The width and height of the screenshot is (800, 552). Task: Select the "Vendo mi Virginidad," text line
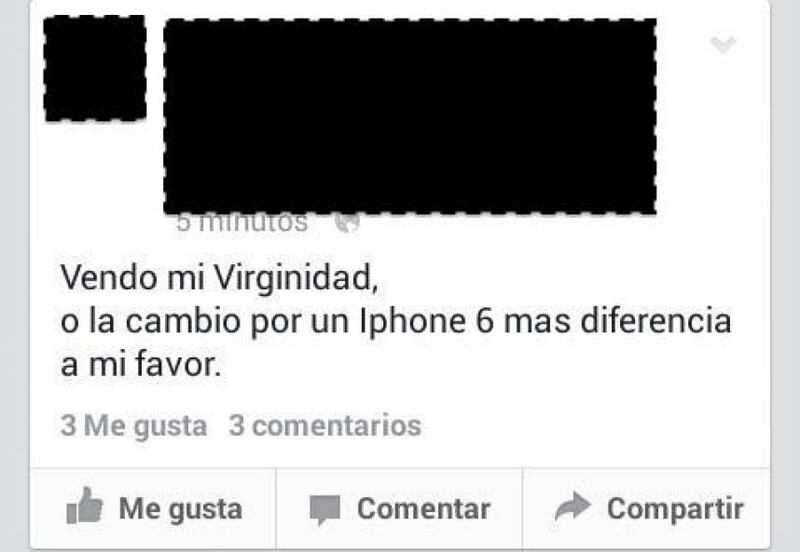[x=220, y=279]
